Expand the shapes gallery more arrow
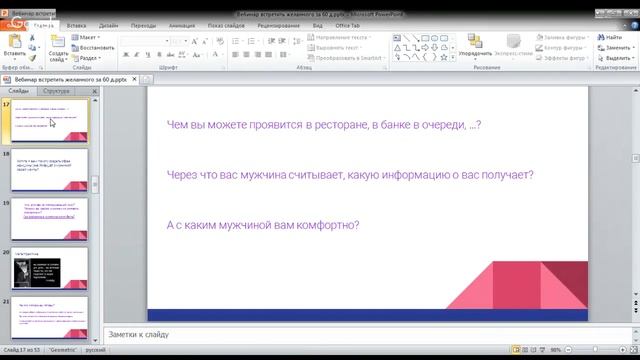Viewport: 640px width, 360px height. (x=453, y=58)
